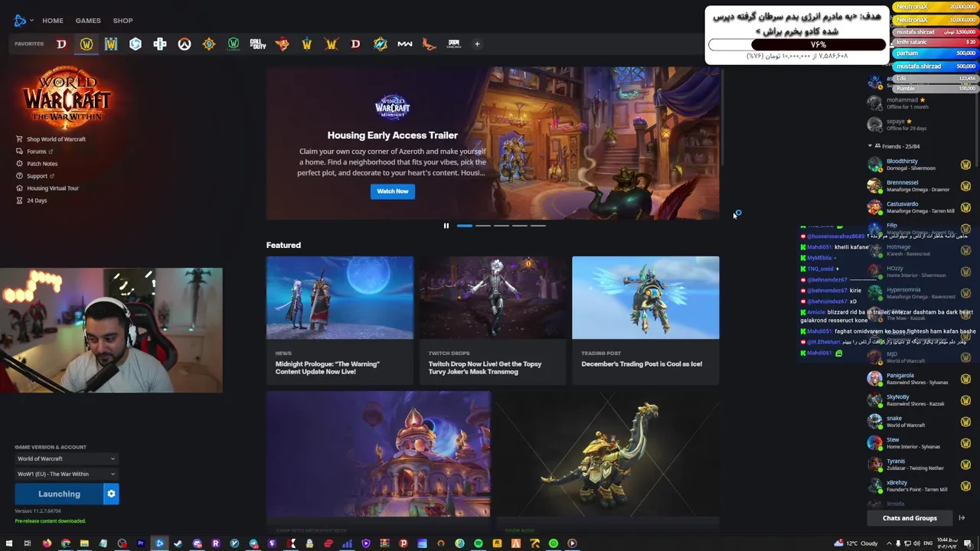Open Spotify from the taskbar

(x=479, y=543)
